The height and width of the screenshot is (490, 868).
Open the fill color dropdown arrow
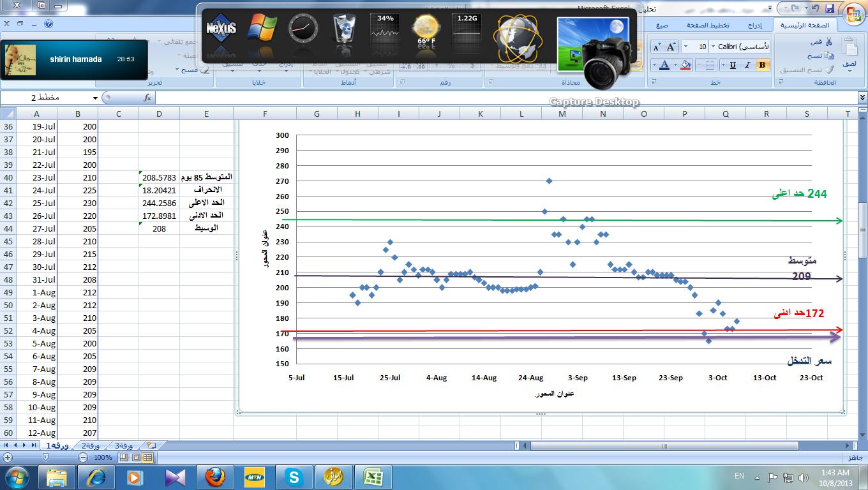pyautogui.click(x=675, y=65)
